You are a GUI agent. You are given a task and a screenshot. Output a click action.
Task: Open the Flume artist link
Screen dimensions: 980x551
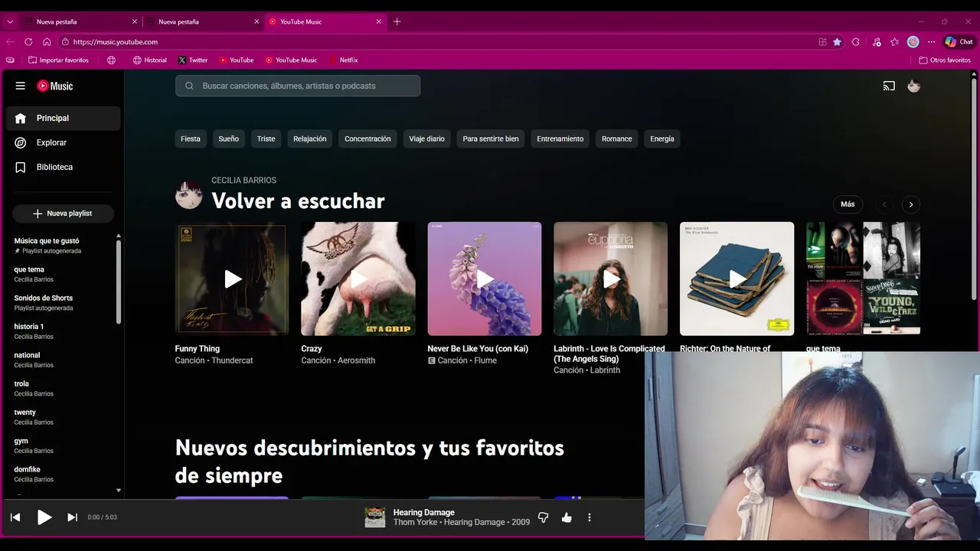click(485, 360)
